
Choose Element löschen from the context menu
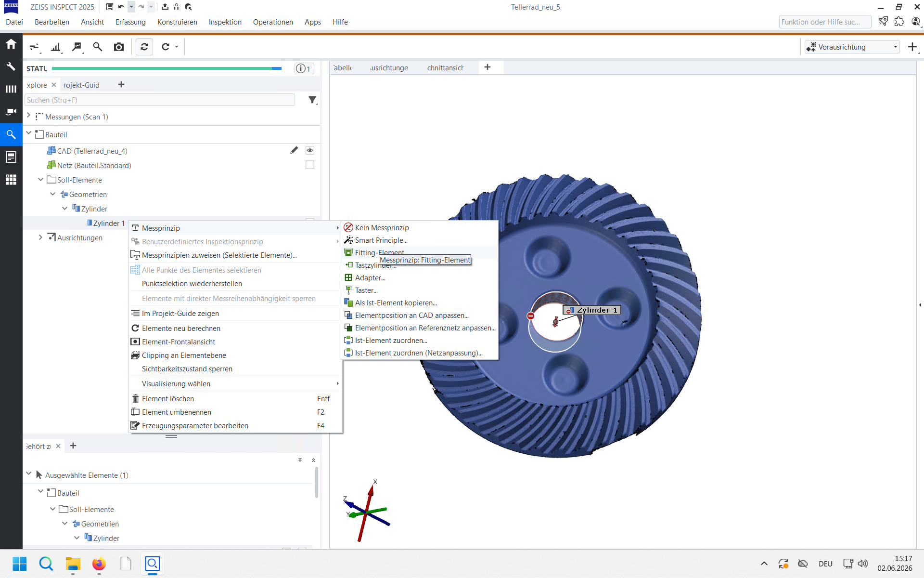235,398
